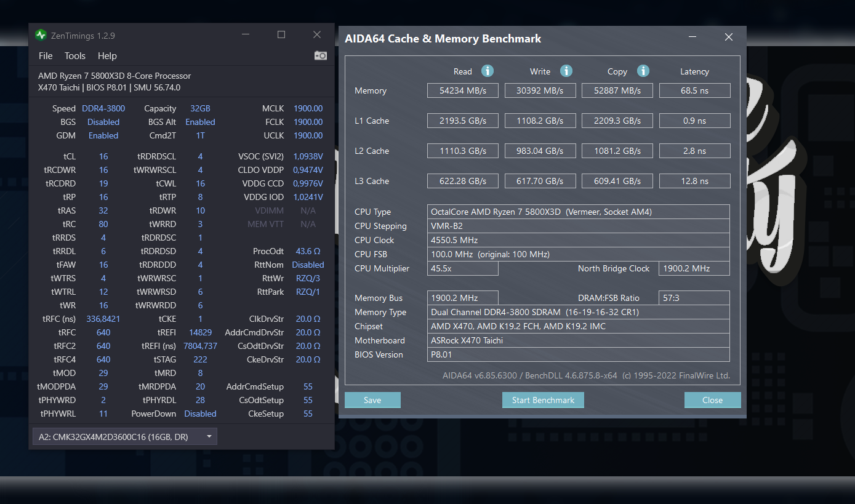Click the Cmd2T 1T value
Image resolution: width=855 pixels, height=504 pixels.
point(200,135)
